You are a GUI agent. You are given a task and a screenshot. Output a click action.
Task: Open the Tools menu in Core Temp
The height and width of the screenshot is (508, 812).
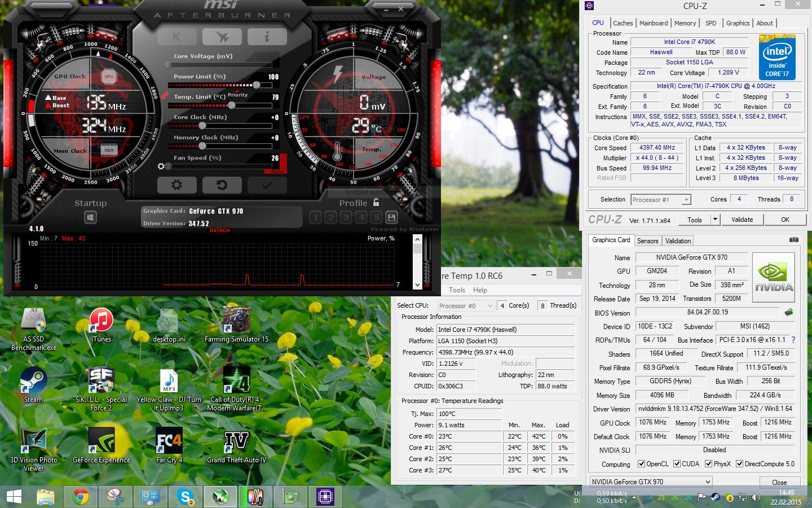[x=457, y=290]
